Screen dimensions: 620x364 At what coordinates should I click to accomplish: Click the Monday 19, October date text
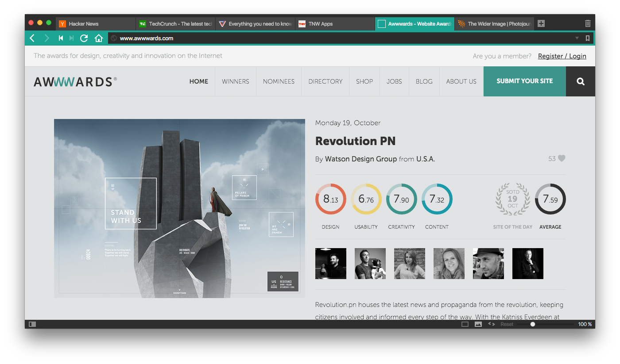click(x=348, y=123)
